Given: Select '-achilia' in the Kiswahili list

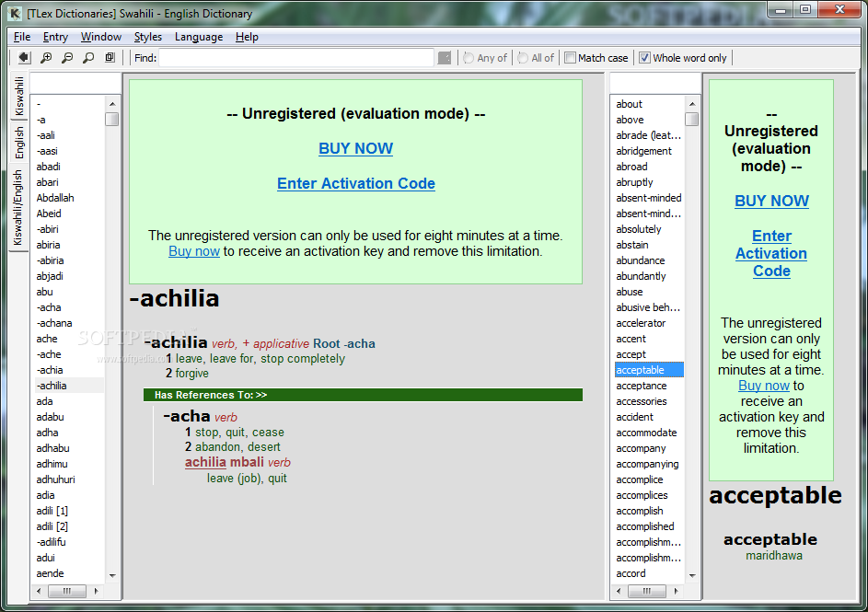Looking at the screenshot, I should [69, 386].
